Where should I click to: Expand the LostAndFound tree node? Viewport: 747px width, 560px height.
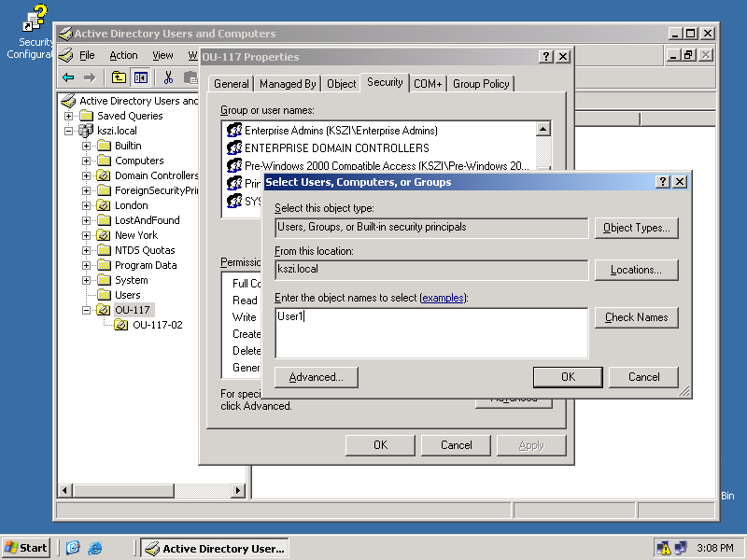coord(86,220)
